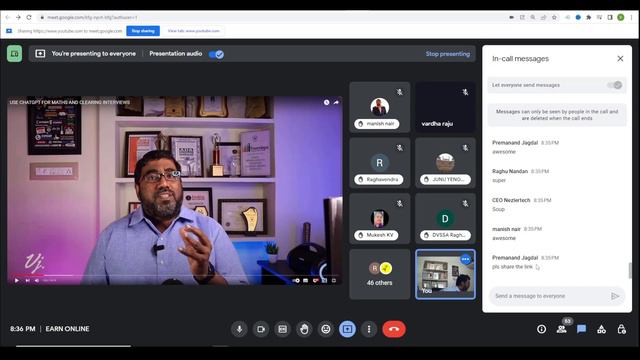
Task: Open the three-dot more options menu
Action: 369,329
